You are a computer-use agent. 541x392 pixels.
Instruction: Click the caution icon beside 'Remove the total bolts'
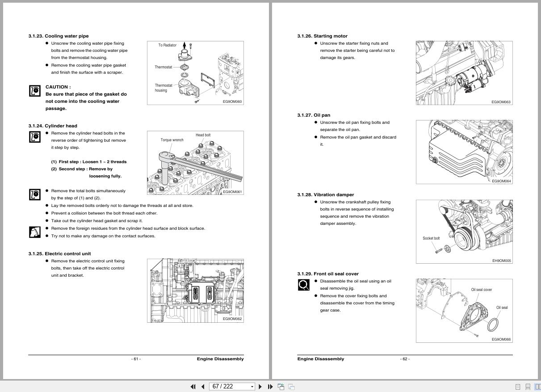[35, 194]
